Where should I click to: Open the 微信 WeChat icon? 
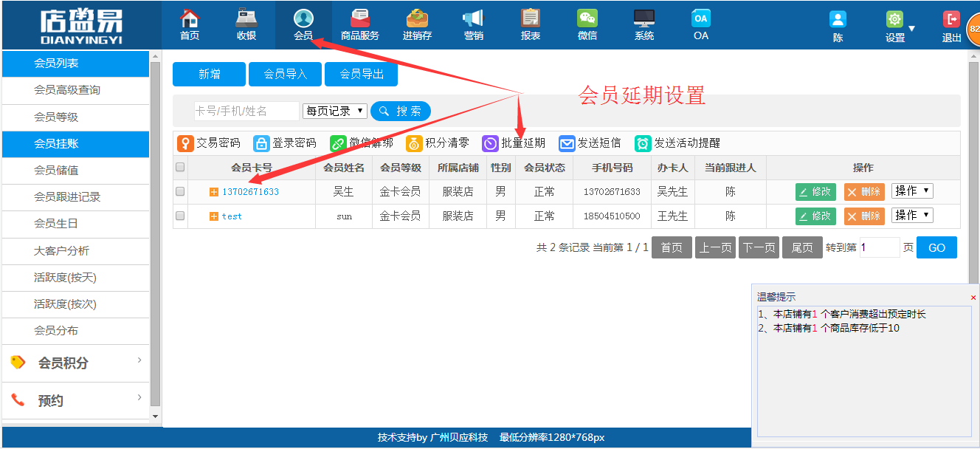pos(587,18)
